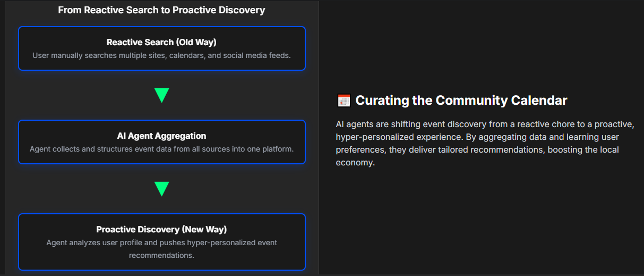The height and width of the screenshot is (276, 644).
Task: Click the paragraph starting 'AI agents are shifting'
Action: [485, 144]
